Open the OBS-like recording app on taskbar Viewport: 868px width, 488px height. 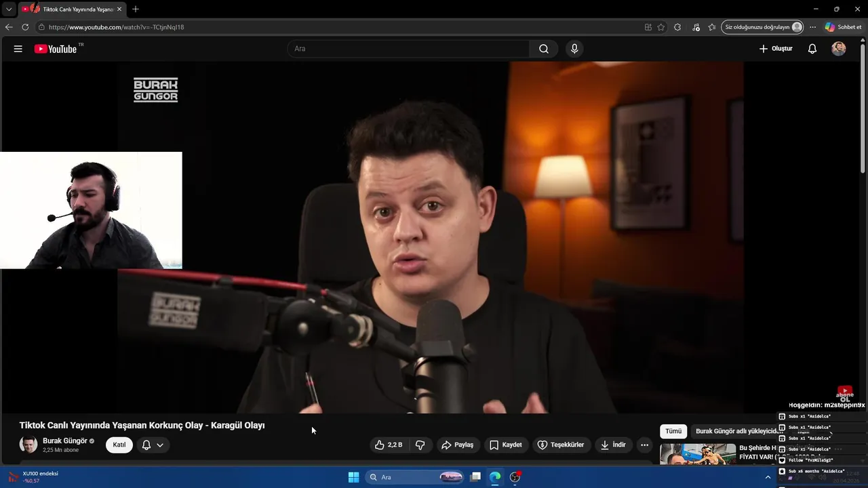click(x=515, y=477)
